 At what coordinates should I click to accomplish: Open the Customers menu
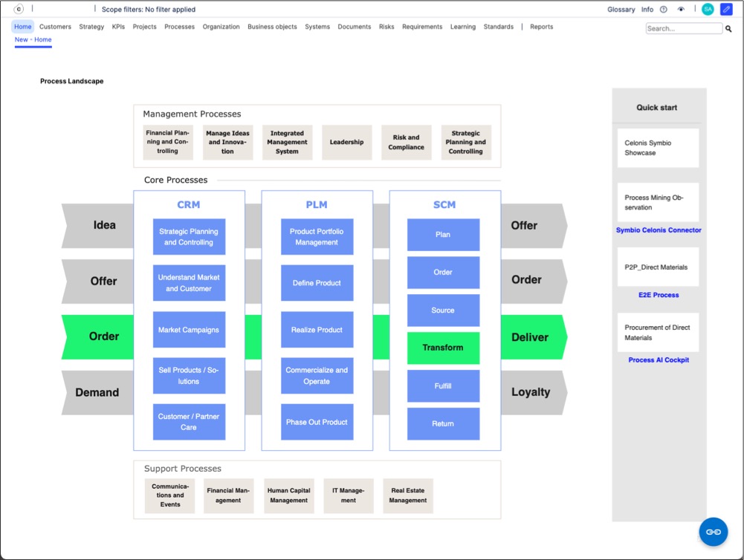55,27
